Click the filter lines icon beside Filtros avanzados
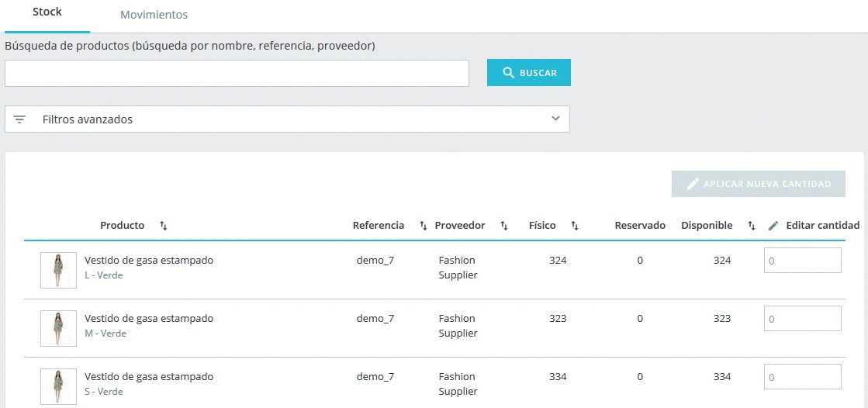The height and width of the screenshot is (408, 868). pos(19,119)
